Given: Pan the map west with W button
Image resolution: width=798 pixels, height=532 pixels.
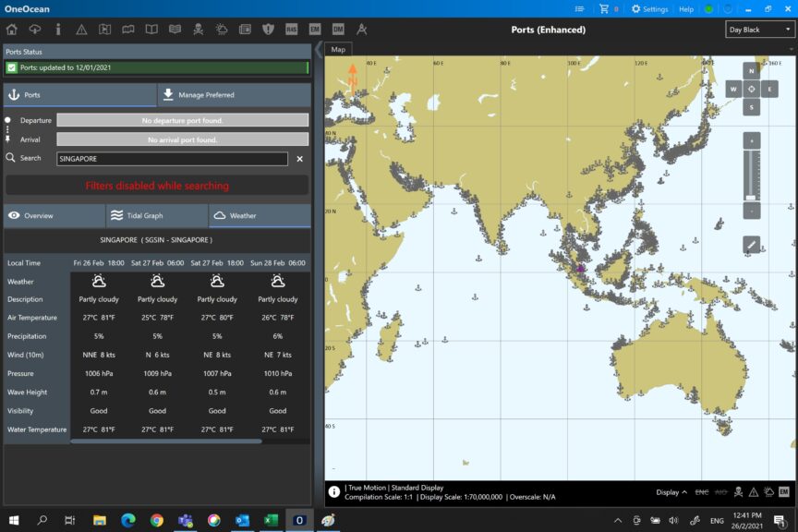Looking at the screenshot, I should [x=733, y=89].
